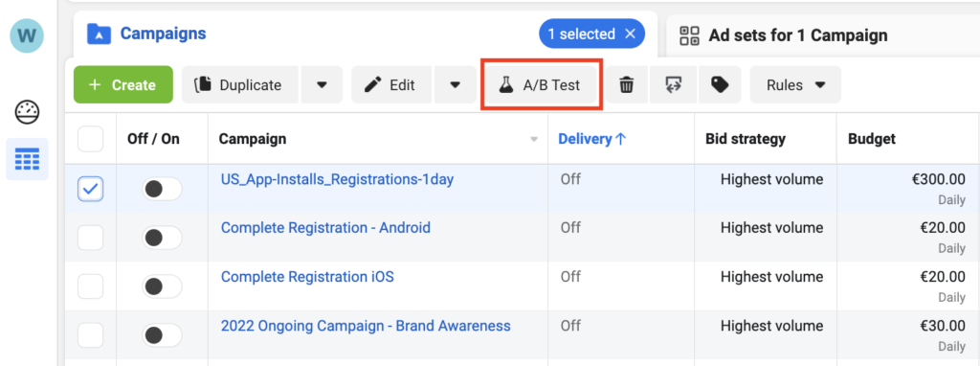Screen dimensions: 980x366
Task: Toggle on Complete Registration - Android campaign
Action: tap(162, 238)
